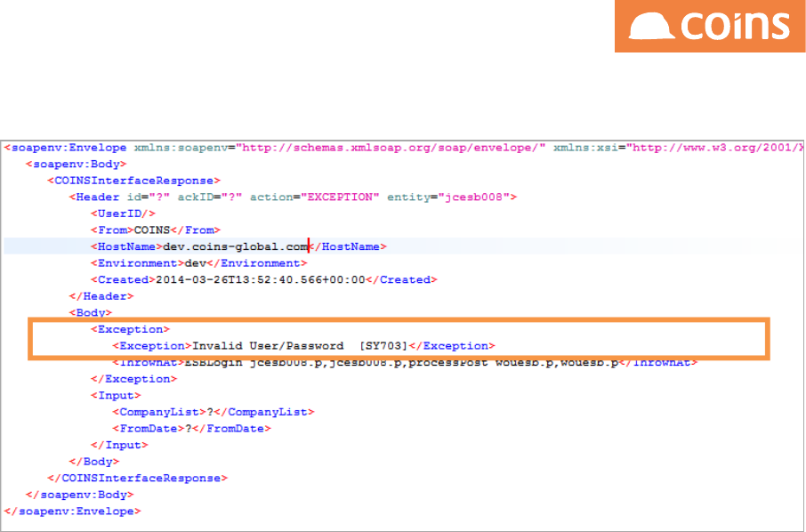
Task: Click the closing COINSInterfaceResponse tag
Action: tap(137, 478)
